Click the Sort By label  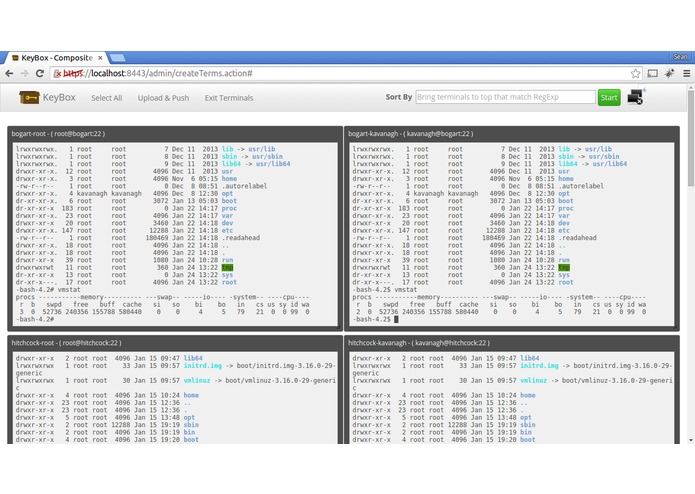point(398,97)
